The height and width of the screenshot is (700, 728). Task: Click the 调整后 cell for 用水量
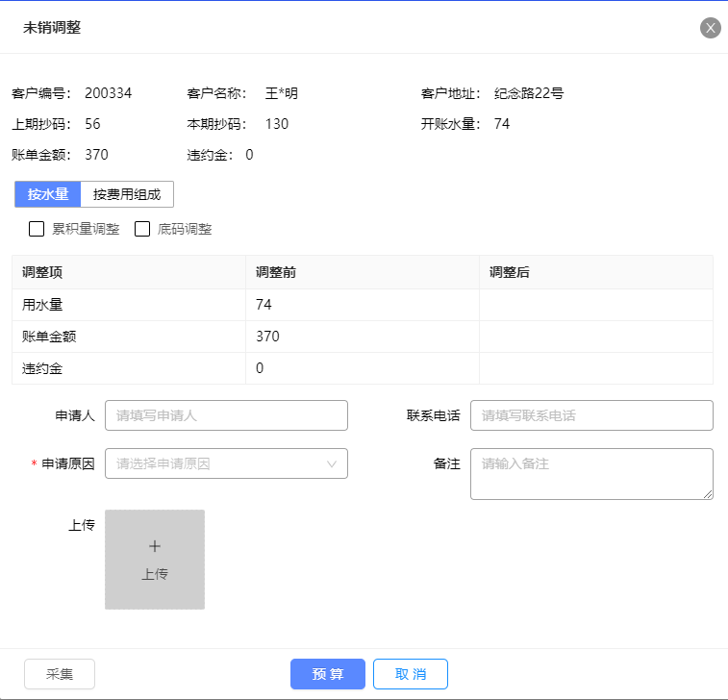[596, 305]
